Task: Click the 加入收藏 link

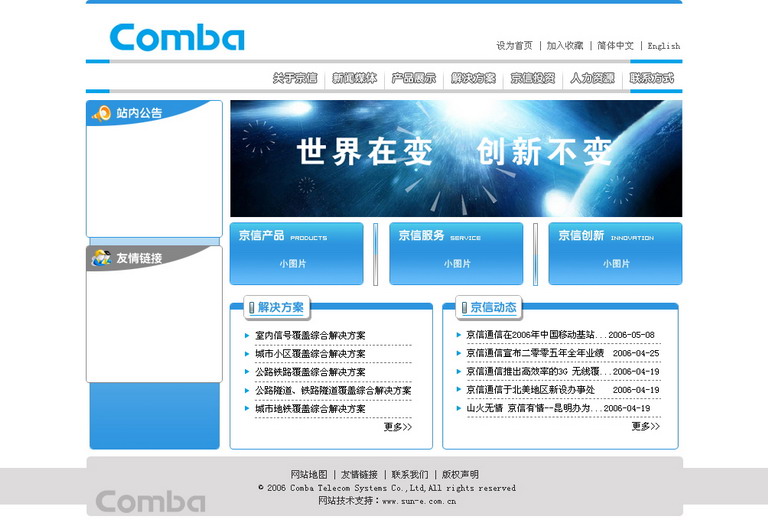Action: (565, 46)
